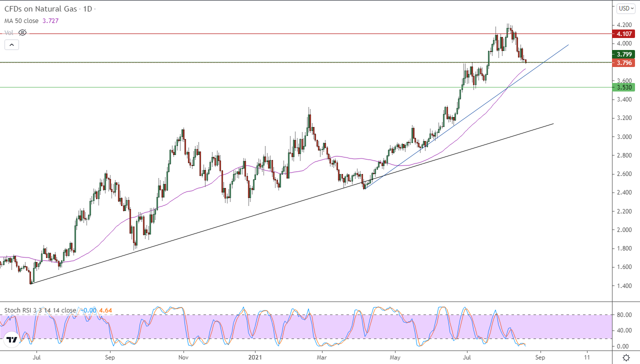640x364 pixels.
Task: Click the MA value 3.727
Action: pos(49,21)
